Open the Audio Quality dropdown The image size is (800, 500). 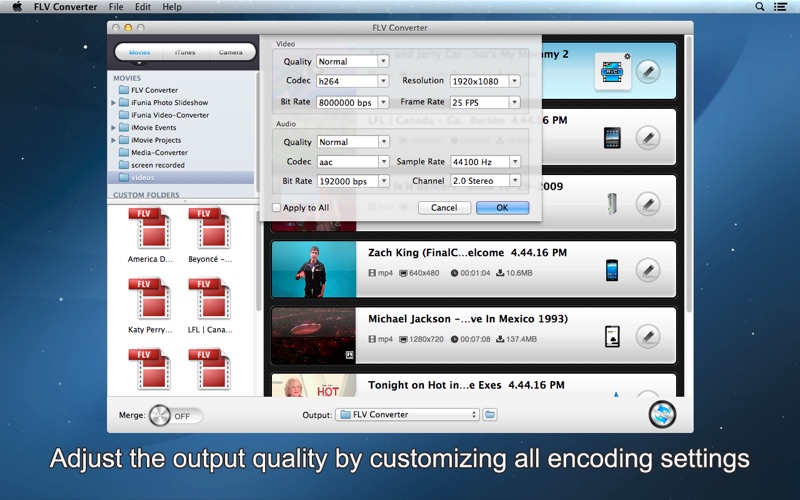click(x=353, y=142)
